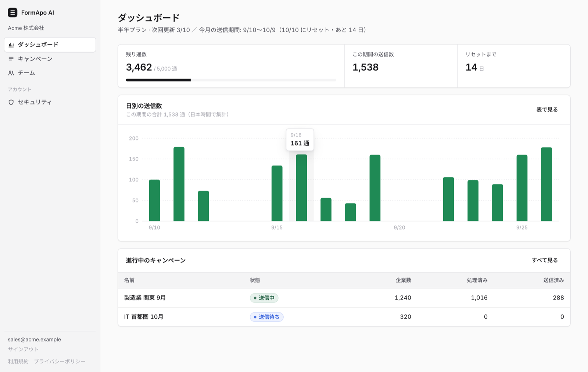Click the 名前 column header

pos(129,280)
